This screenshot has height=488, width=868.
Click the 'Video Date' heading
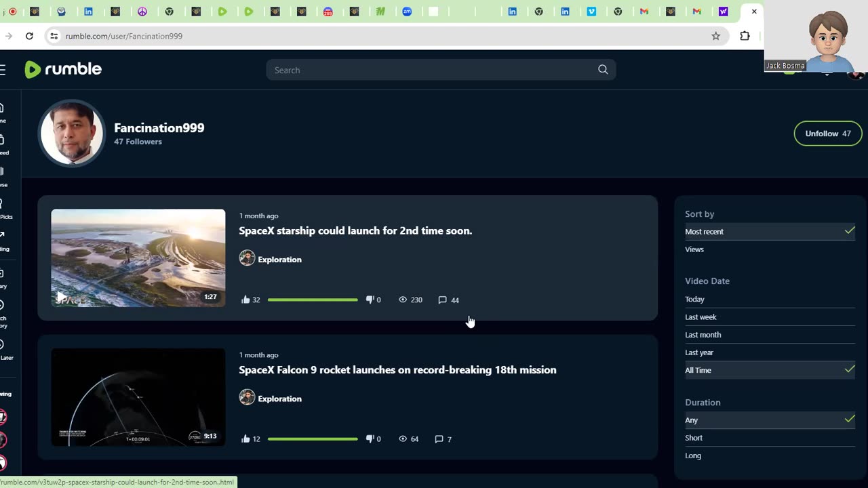pos(707,281)
